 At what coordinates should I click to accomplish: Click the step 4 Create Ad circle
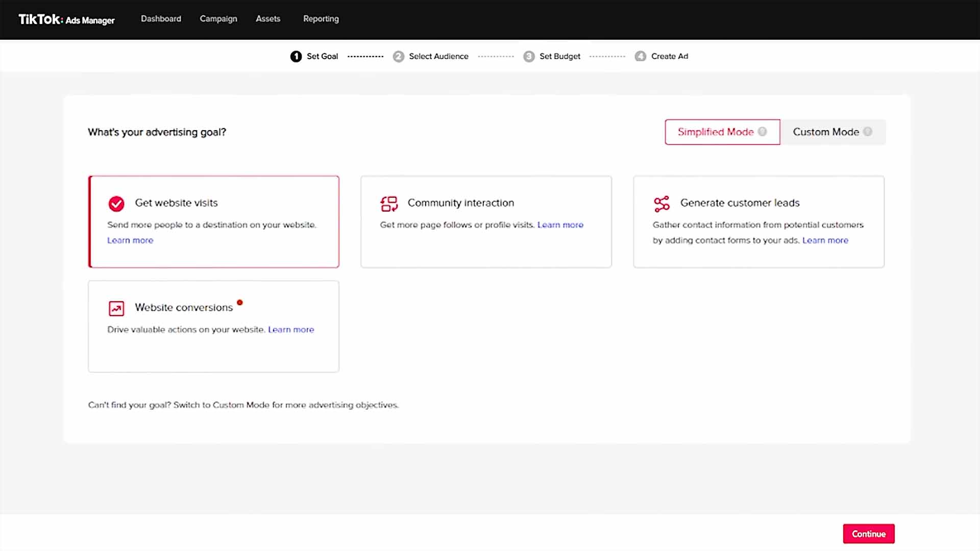(640, 56)
